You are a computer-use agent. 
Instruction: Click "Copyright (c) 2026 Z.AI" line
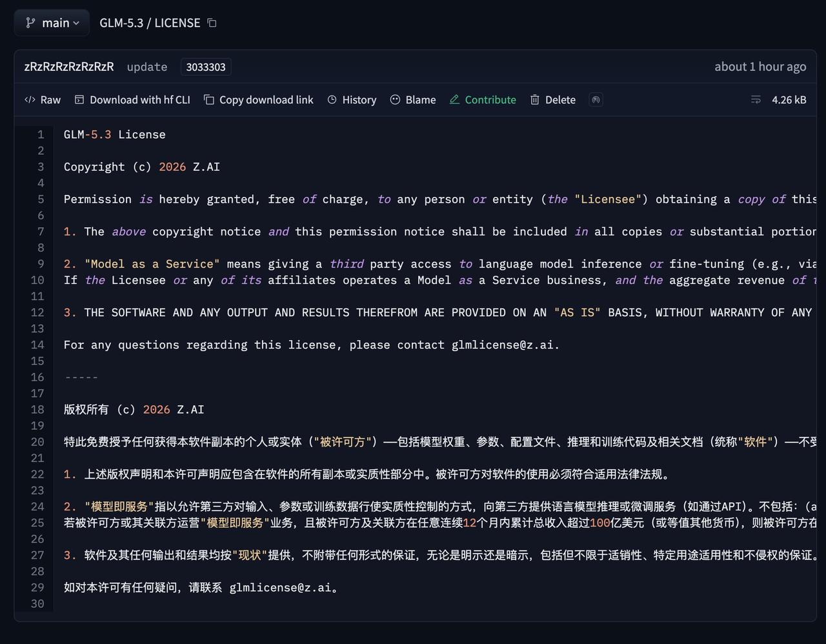pos(142,166)
